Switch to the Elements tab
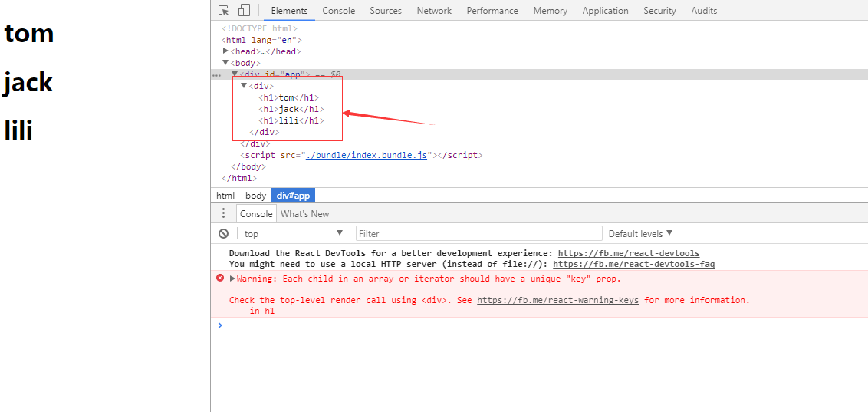Viewport: 868px width, 412px height. [289, 11]
